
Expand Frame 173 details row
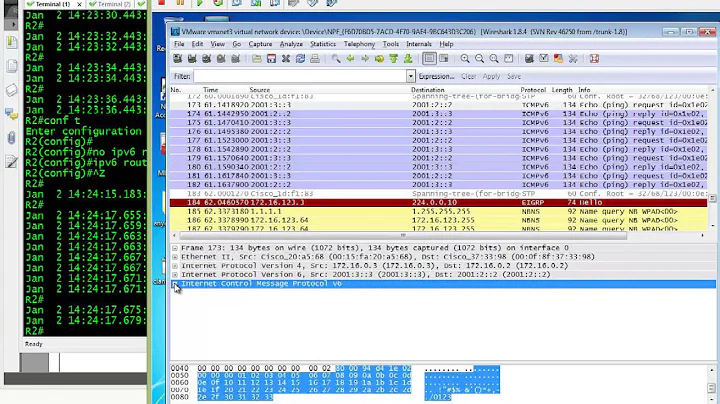(175, 248)
